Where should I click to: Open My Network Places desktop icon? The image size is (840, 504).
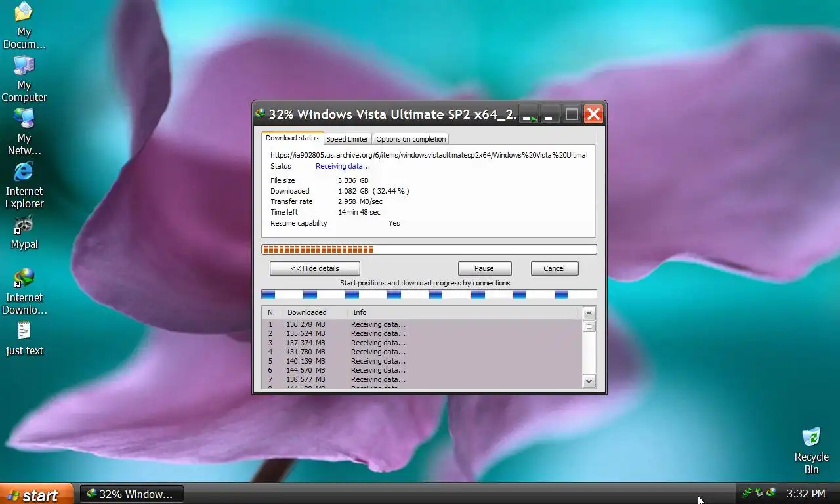pos(24,132)
